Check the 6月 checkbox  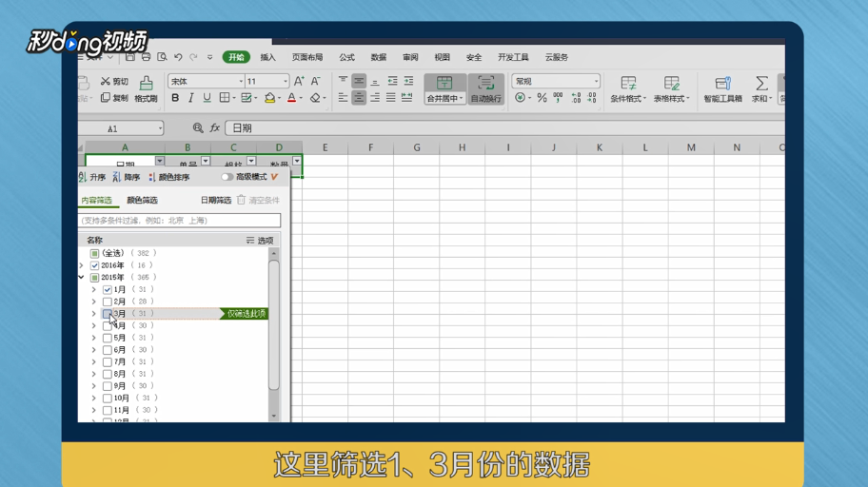coord(108,350)
